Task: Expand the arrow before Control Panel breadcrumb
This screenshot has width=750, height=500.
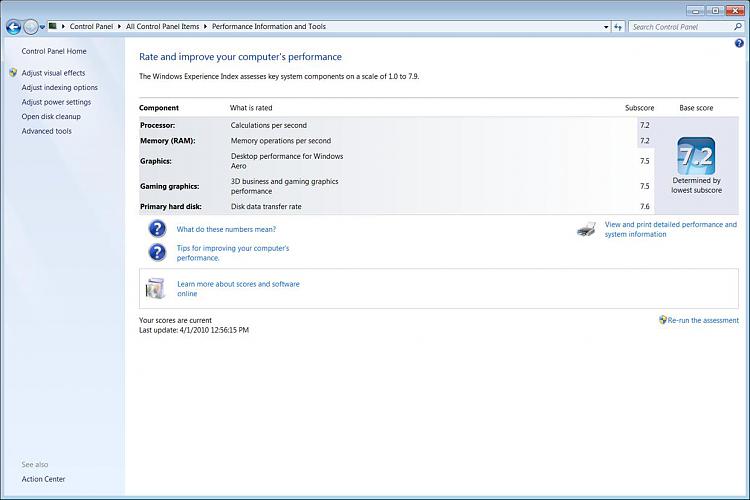Action: (63, 27)
